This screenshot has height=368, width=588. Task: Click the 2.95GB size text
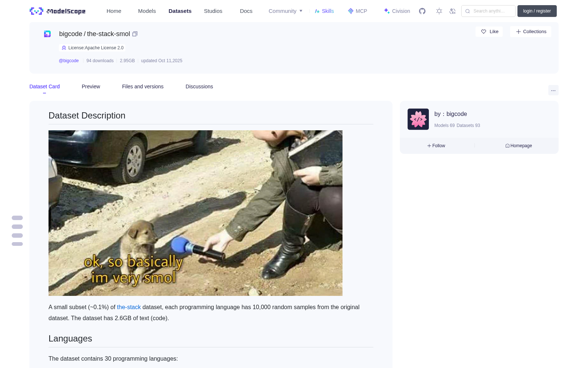pos(127,61)
